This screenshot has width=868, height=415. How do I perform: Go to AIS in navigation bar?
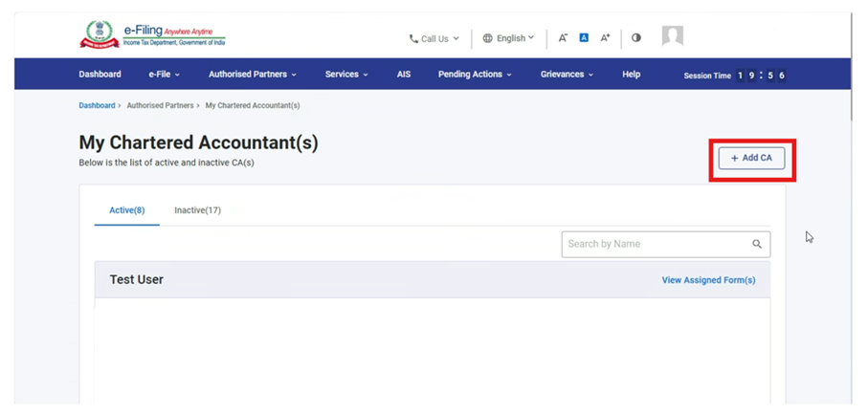tap(404, 75)
